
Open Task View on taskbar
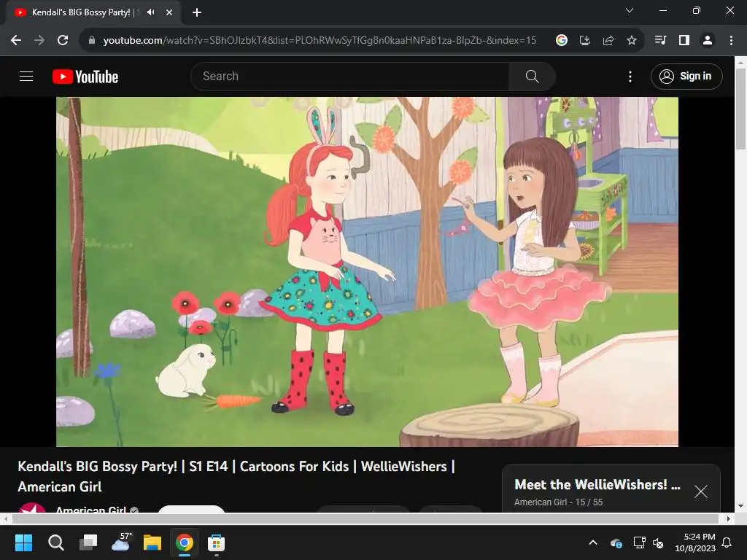point(88,542)
